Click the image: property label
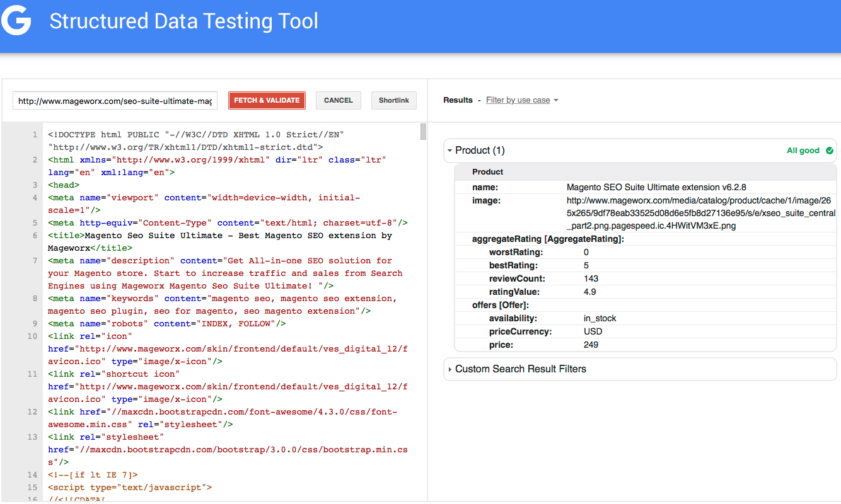 point(486,200)
